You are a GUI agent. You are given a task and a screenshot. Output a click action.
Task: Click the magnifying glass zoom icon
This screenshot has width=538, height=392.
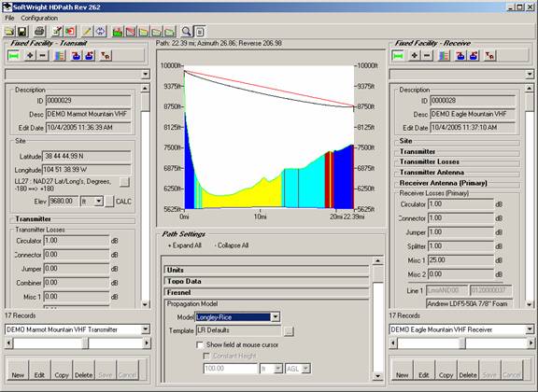pos(186,32)
